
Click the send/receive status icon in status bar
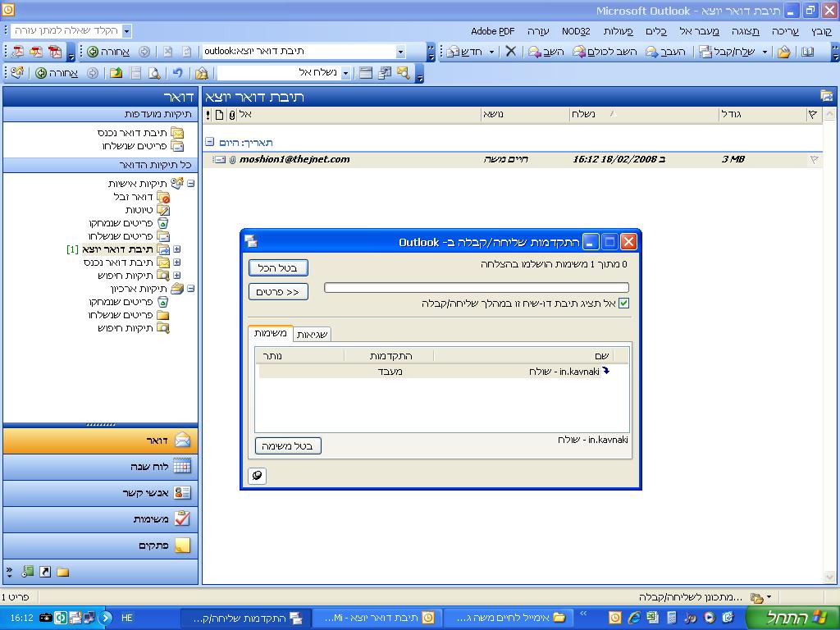[756, 597]
